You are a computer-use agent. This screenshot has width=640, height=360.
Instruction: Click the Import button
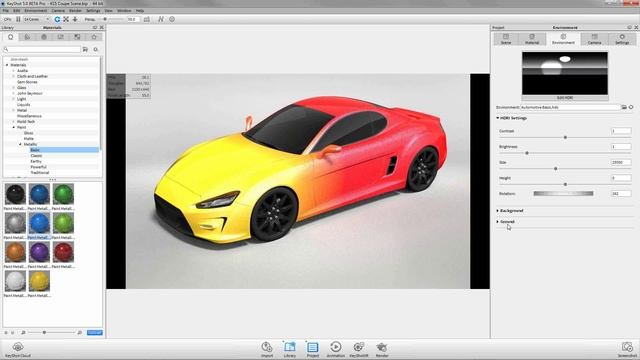pyautogui.click(x=267, y=349)
